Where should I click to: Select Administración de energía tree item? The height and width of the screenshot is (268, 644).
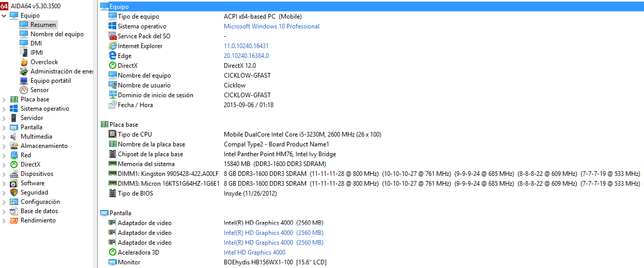tap(62, 71)
